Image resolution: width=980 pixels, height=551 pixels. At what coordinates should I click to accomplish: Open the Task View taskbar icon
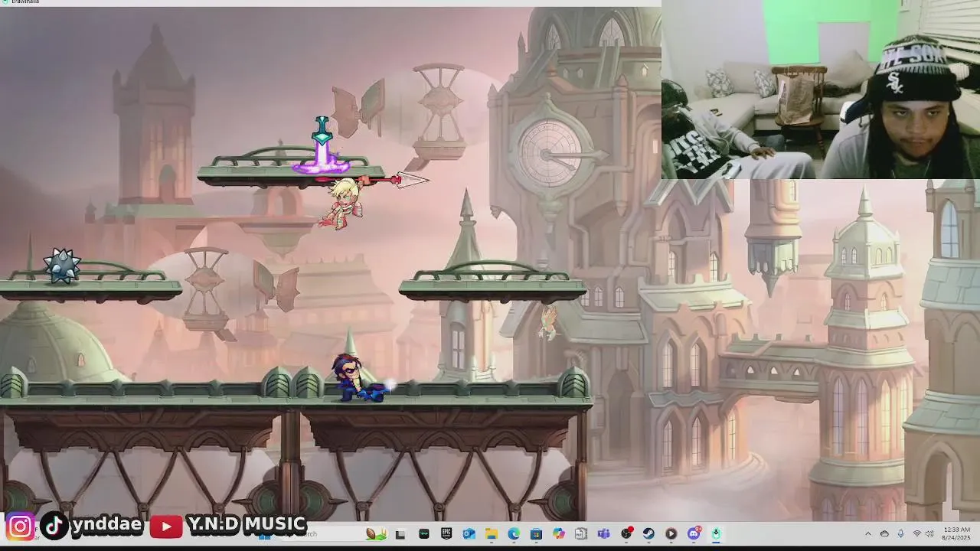tap(400, 533)
